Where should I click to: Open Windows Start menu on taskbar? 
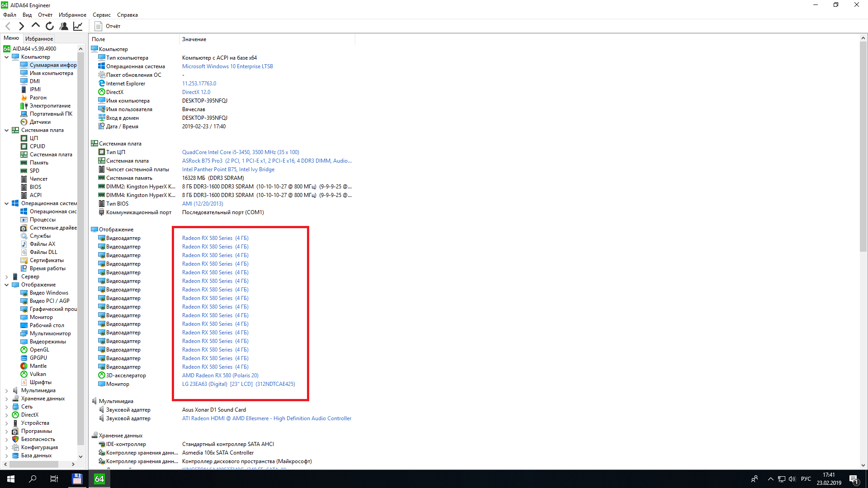(x=11, y=479)
